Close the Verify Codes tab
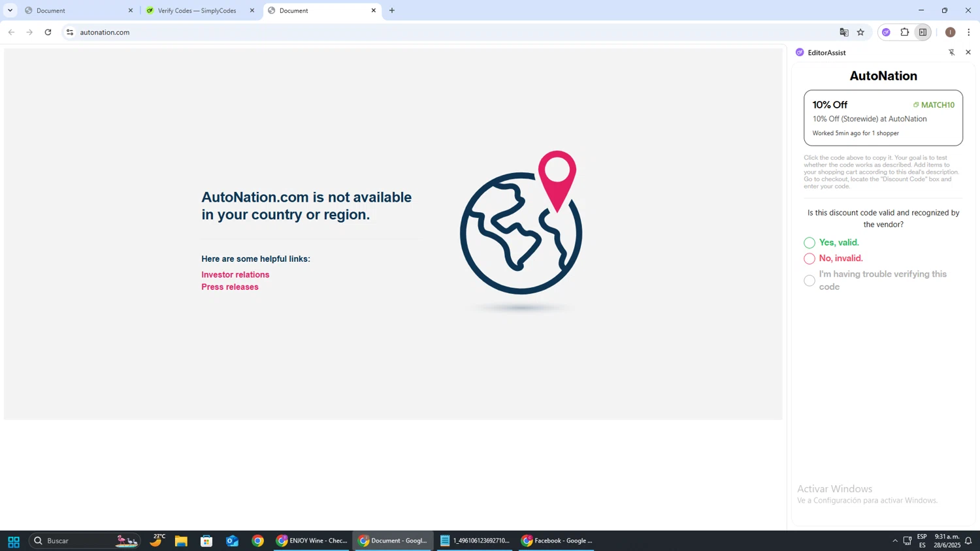 [x=252, y=10]
